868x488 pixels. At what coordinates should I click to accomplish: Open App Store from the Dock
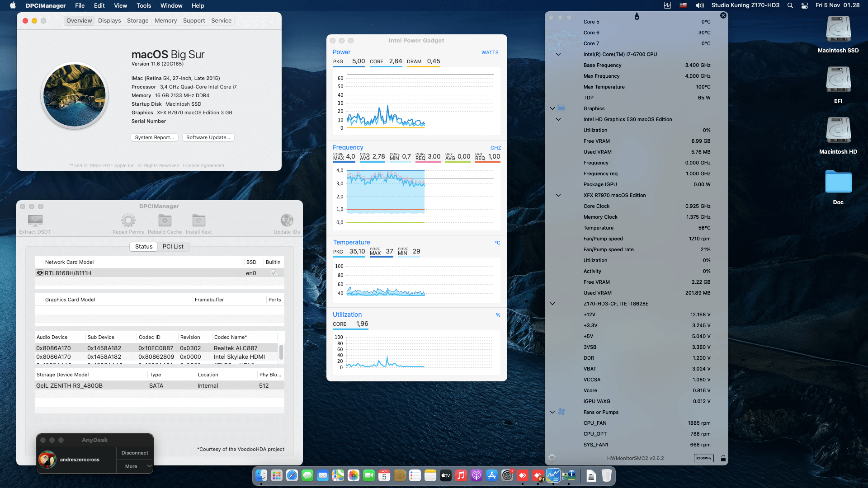pyautogui.click(x=491, y=475)
